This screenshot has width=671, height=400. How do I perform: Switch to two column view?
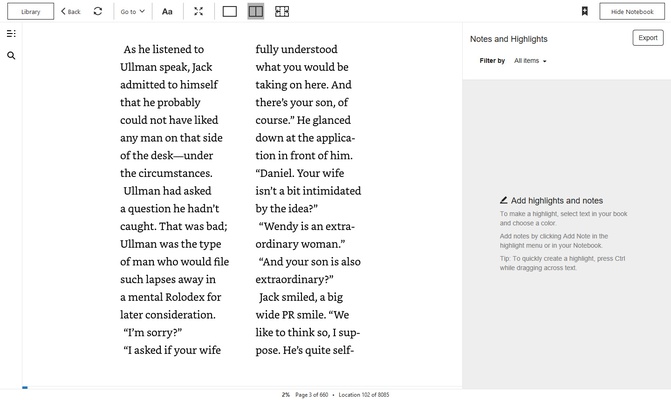pyautogui.click(x=256, y=12)
